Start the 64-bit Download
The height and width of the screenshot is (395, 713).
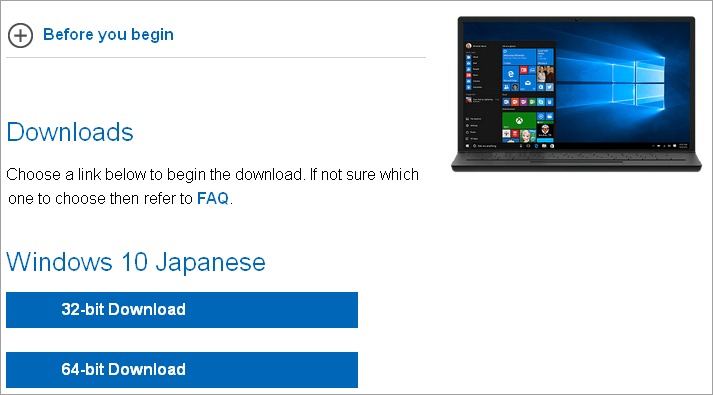[x=182, y=370]
